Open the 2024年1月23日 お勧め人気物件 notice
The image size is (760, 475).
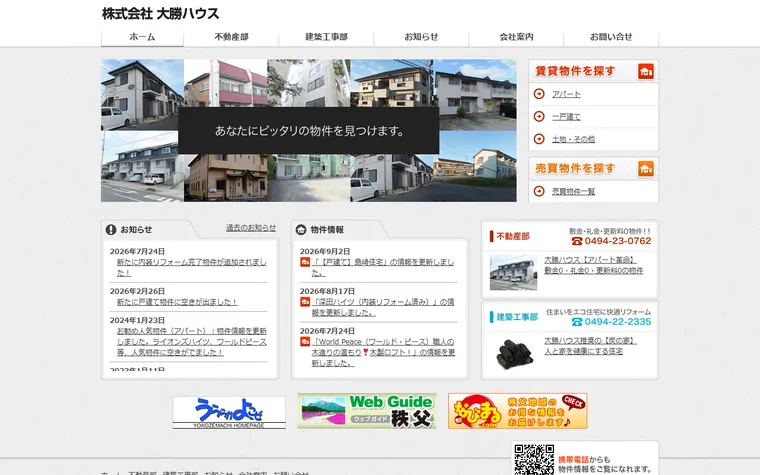191,342
